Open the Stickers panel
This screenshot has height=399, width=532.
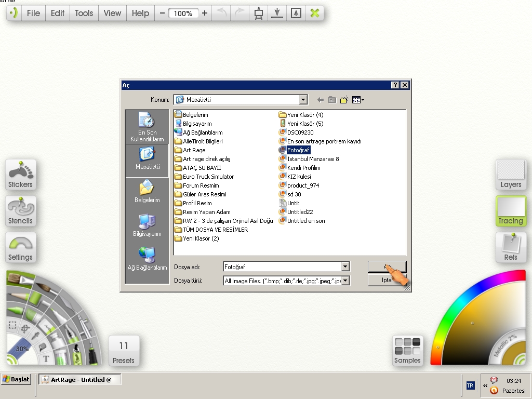(21, 175)
